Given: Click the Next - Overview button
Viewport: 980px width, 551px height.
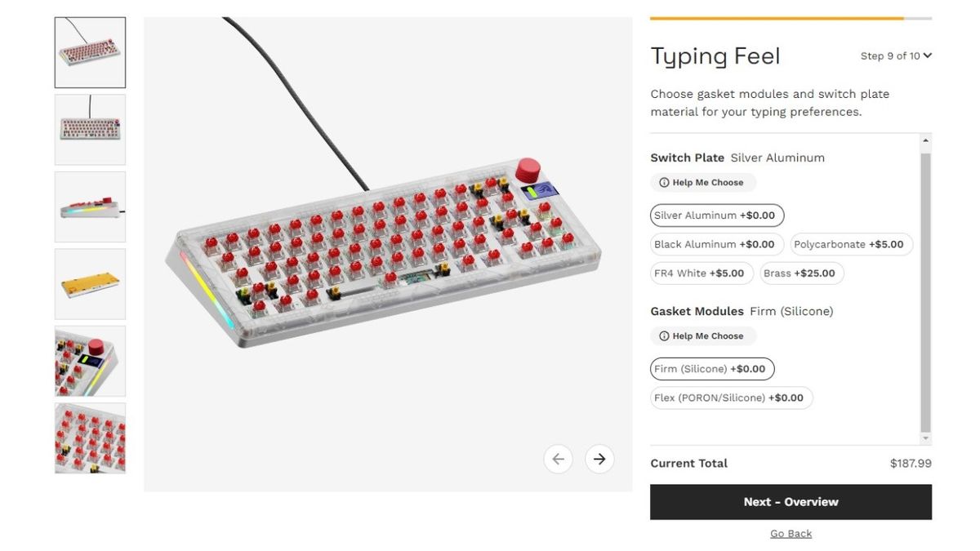Looking at the screenshot, I should pos(791,502).
